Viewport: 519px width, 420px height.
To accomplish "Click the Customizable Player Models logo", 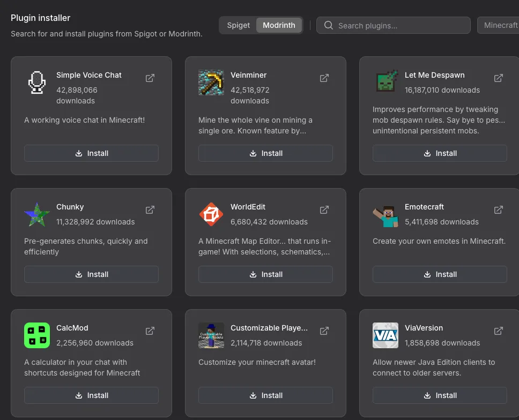I will (x=211, y=335).
